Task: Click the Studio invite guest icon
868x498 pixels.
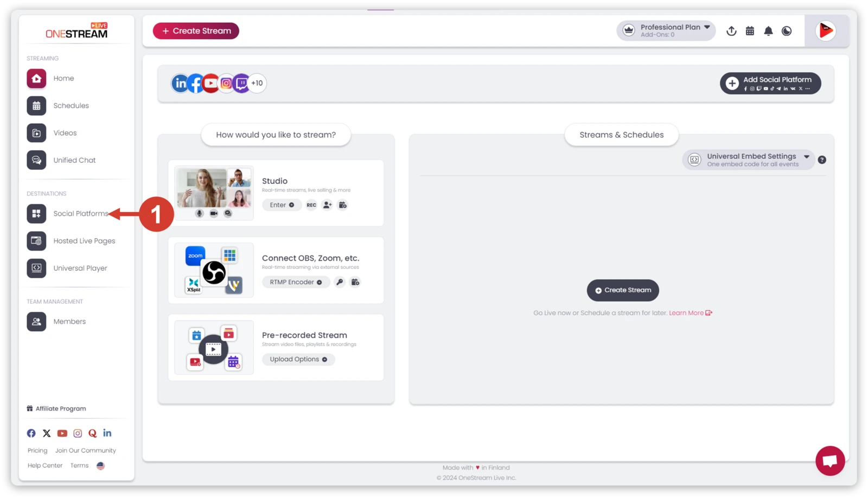Action: click(x=327, y=205)
